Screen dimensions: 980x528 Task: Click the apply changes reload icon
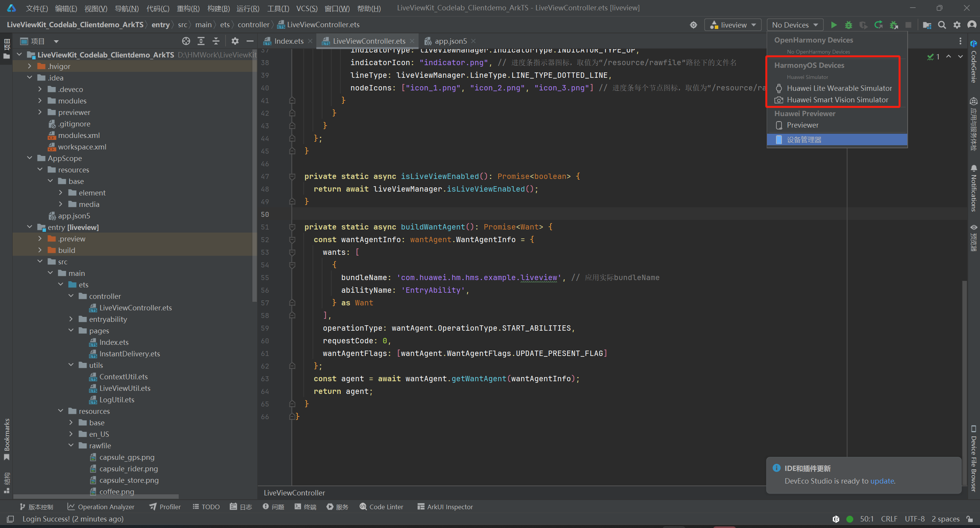click(879, 25)
